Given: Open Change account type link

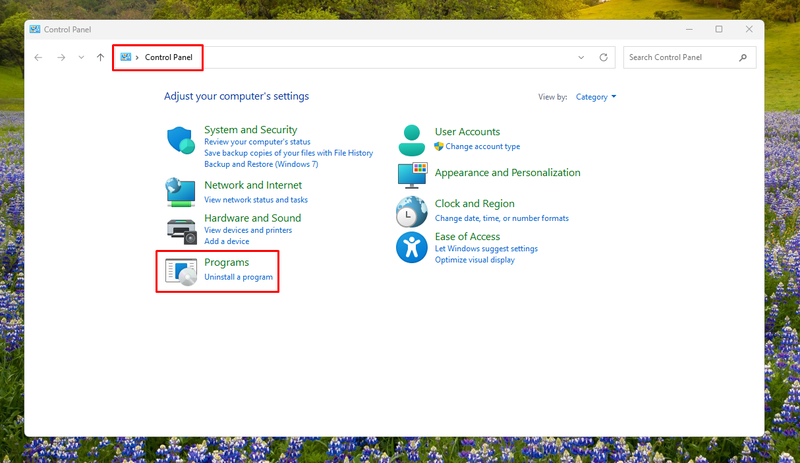Looking at the screenshot, I should pyautogui.click(x=483, y=147).
